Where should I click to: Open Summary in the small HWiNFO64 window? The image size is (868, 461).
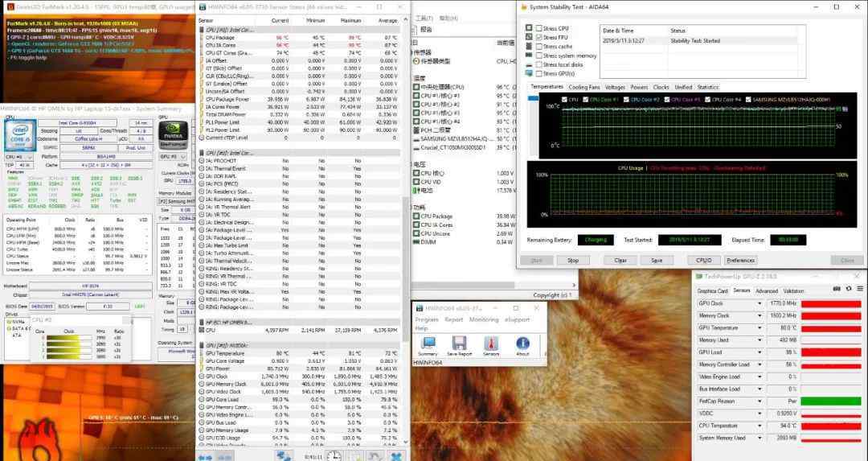428,346
